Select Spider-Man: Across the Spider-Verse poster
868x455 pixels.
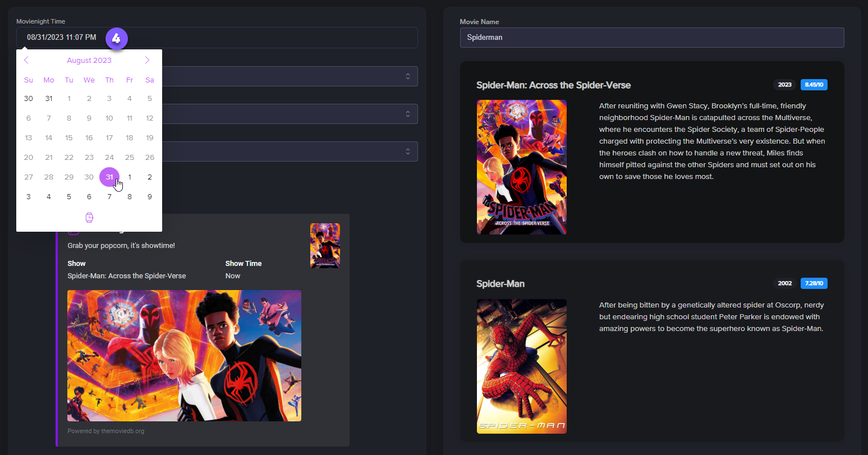(521, 167)
